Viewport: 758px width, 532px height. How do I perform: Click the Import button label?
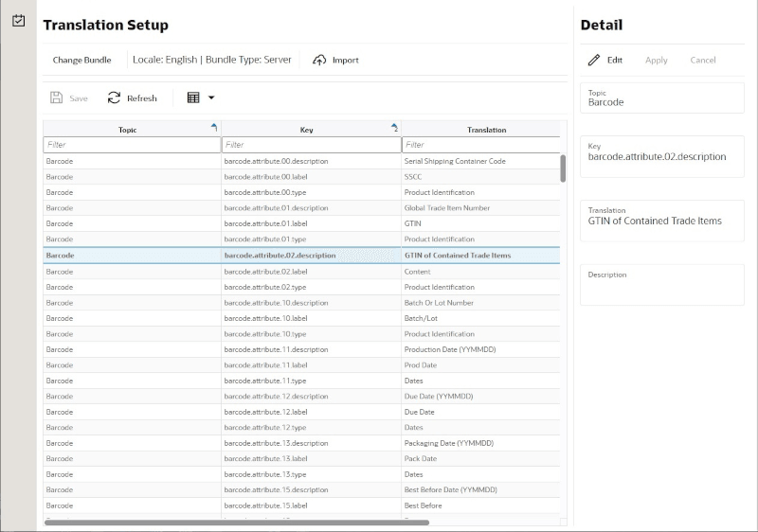coord(346,60)
